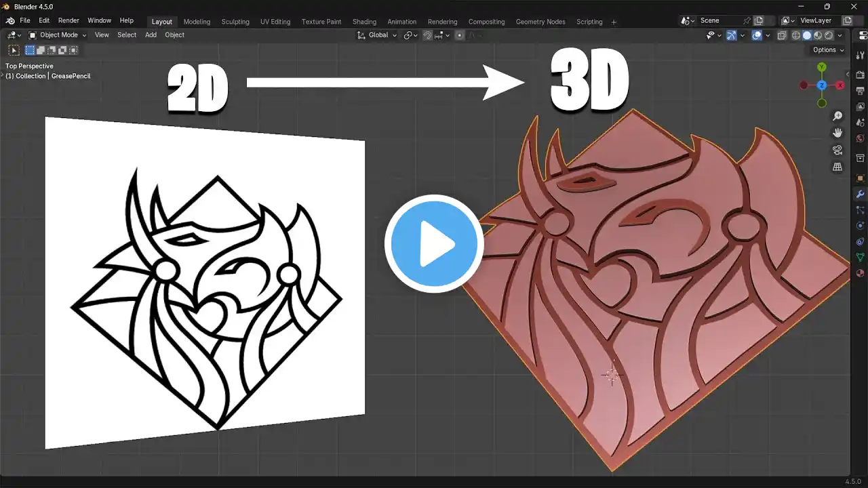Open the Object properties tab
Image resolution: width=868 pixels, height=488 pixels.
(861, 178)
